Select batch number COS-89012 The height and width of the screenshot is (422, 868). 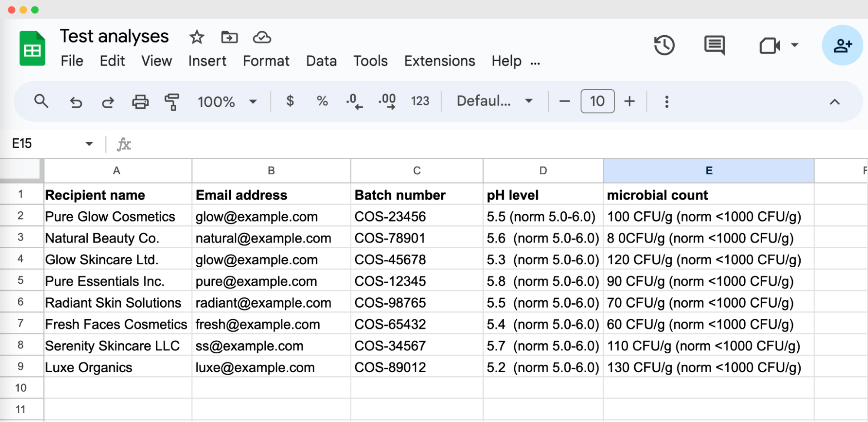417,367
